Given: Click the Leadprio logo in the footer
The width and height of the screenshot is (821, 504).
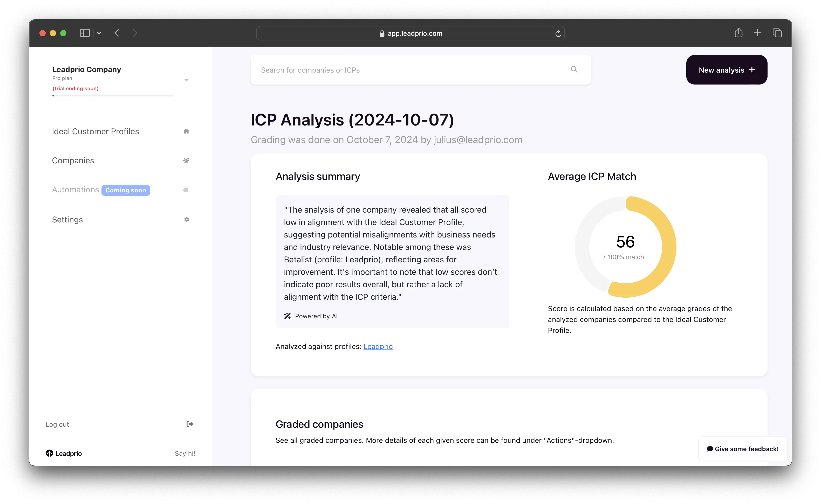Looking at the screenshot, I should 64,453.
